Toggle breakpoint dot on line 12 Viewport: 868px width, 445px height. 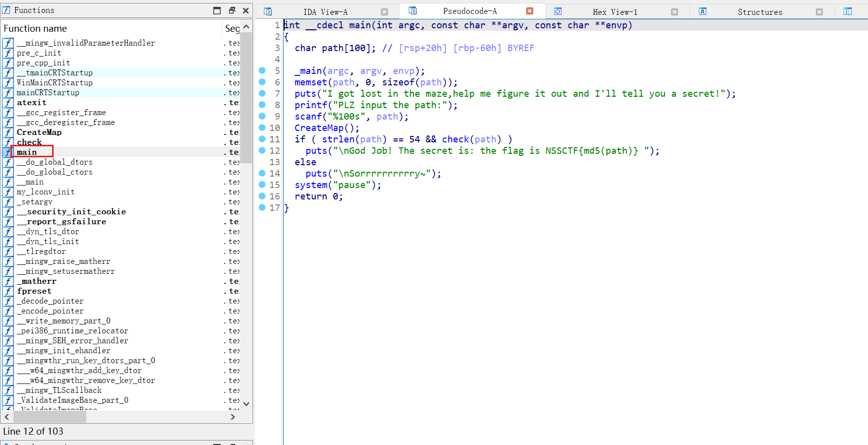[x=262, y=150]
